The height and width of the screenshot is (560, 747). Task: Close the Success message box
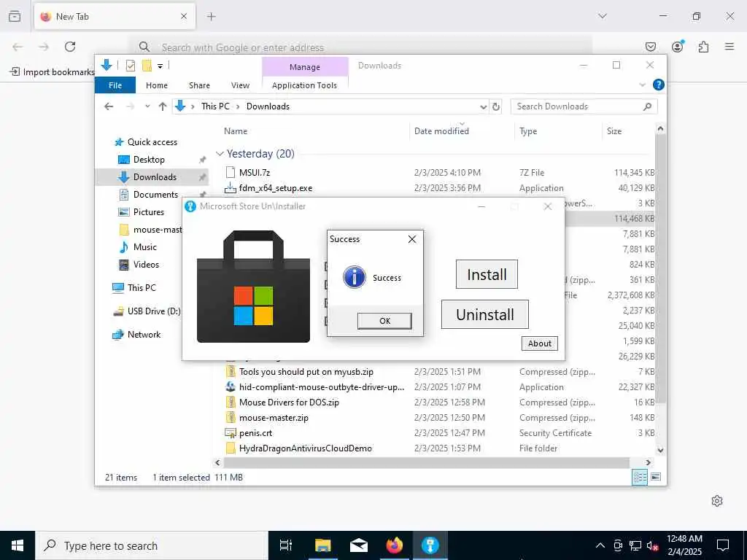point(412,239)
